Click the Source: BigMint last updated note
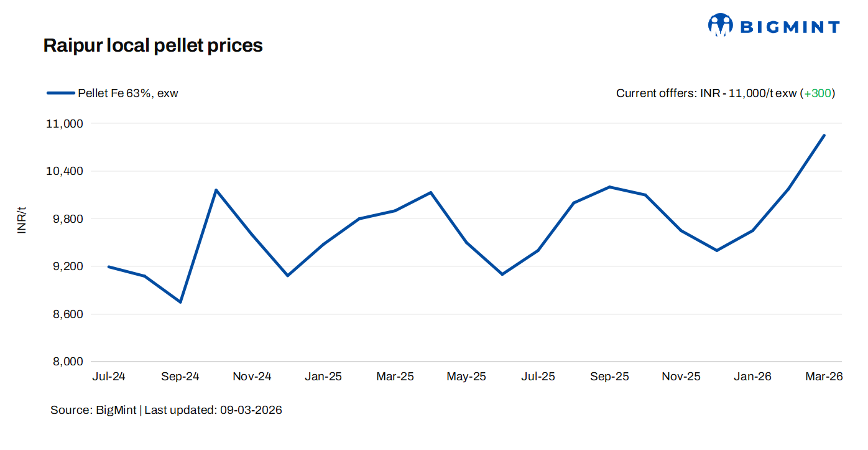 [x=166, y=410]
